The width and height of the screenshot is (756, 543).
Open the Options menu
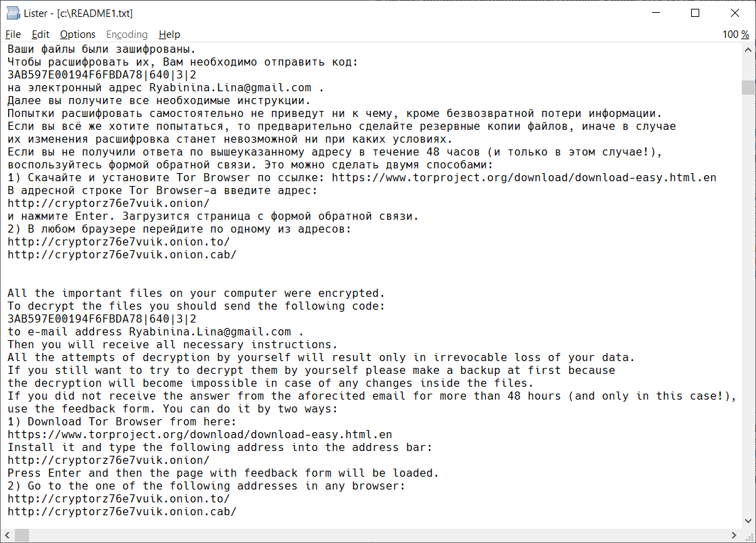tap(78, 34)
